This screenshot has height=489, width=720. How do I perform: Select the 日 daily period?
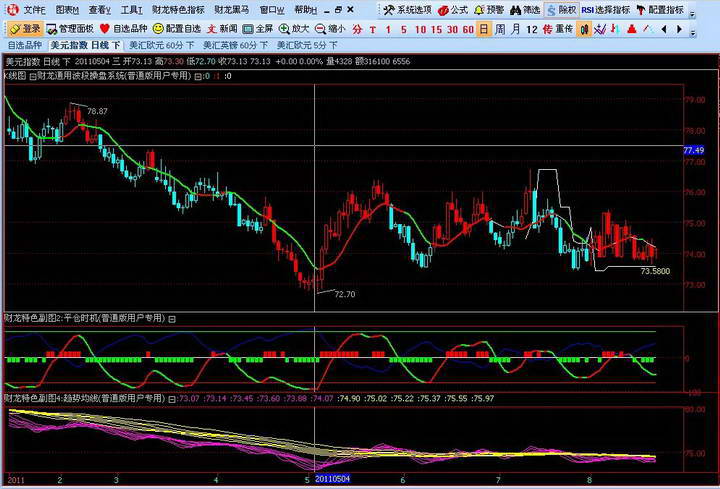pos(484,29)
